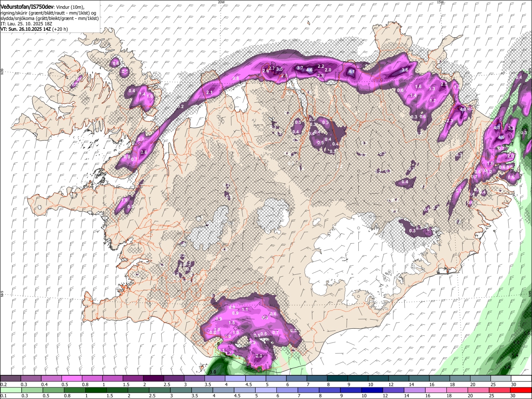Click the 4.6 snowfall value on north coast

click(309, 70)
